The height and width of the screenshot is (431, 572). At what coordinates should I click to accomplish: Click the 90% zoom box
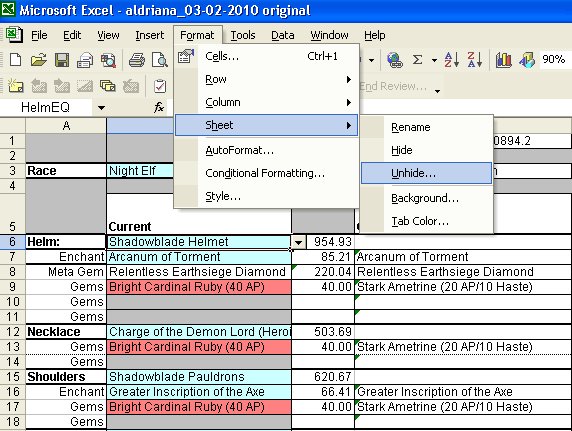[554, 59]
